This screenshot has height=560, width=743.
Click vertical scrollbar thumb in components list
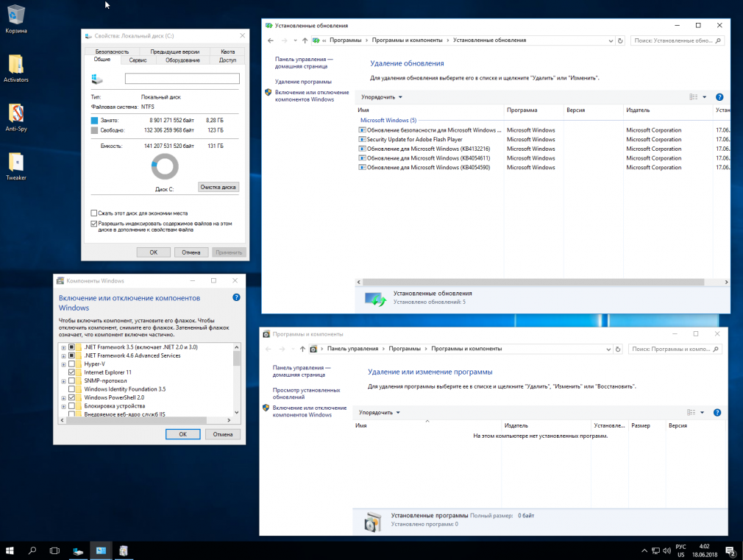236,358
